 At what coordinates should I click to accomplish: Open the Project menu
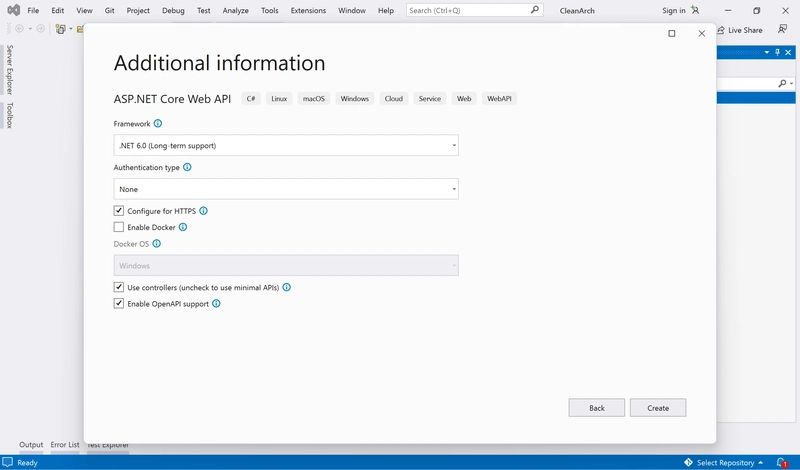(138, 10)
